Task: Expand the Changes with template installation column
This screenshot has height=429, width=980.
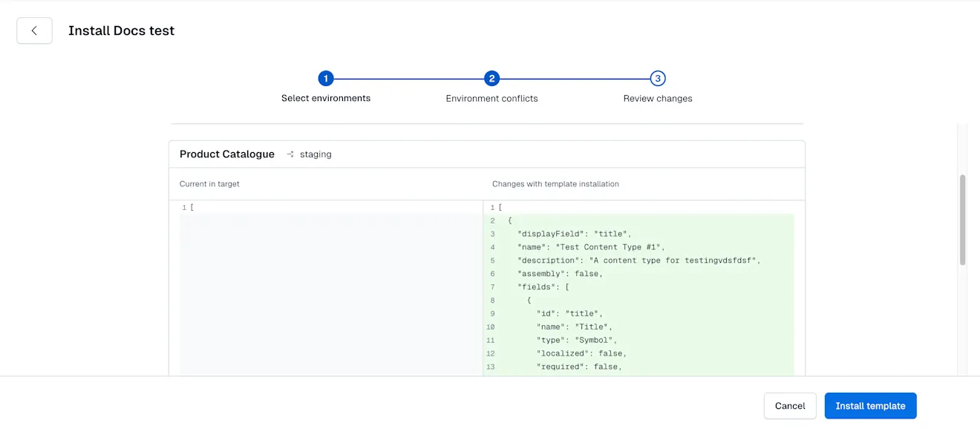Action: pyautogui.click(x=555, y=183)
